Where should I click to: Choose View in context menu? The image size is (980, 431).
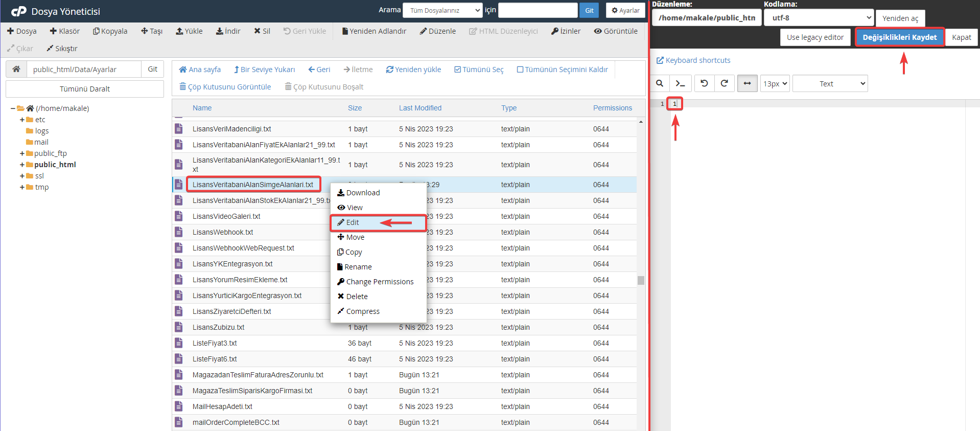point(379,208)
